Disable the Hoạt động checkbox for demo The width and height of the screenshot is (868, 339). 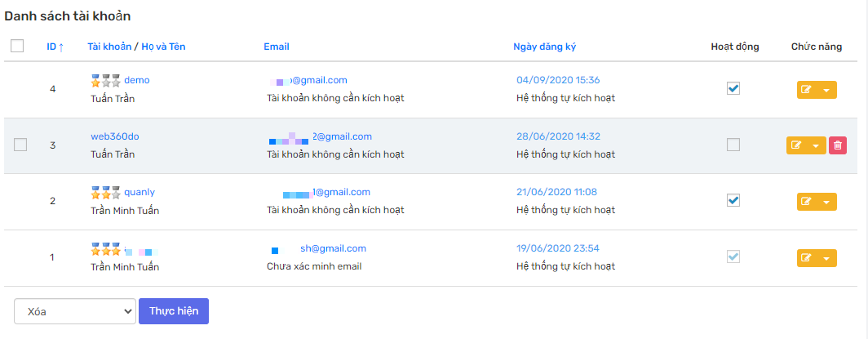click(x=733, y=88)
